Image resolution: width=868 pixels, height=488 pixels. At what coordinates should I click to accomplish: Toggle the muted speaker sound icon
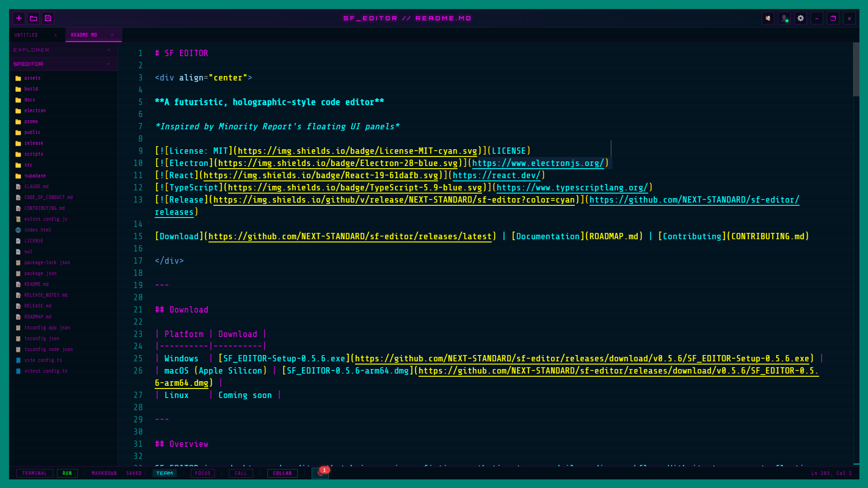coord(768,18)
